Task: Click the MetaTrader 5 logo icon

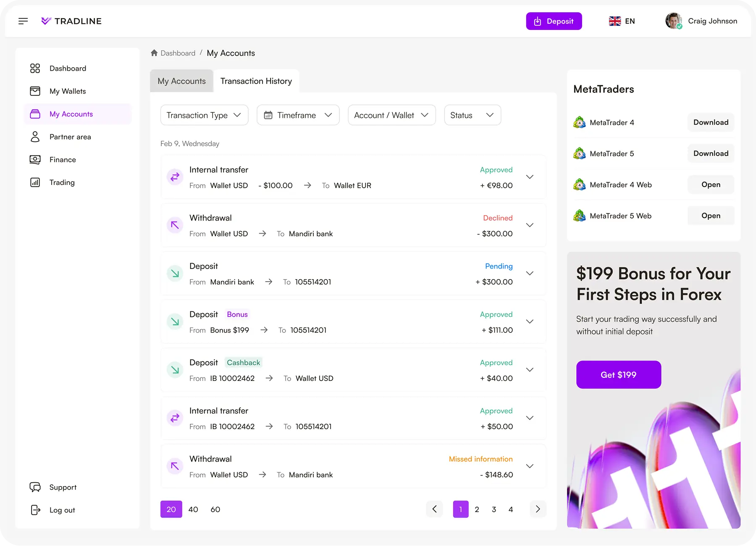Action: tap(580, 153)
